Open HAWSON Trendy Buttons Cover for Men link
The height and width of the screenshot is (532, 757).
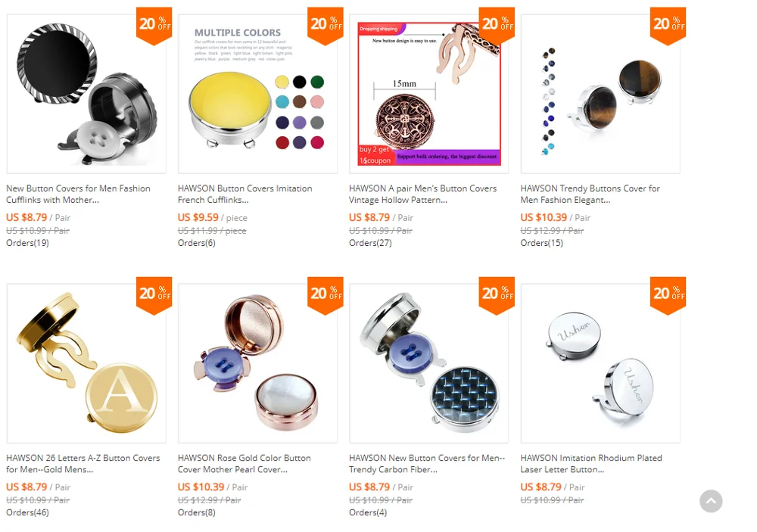(590, 194)
